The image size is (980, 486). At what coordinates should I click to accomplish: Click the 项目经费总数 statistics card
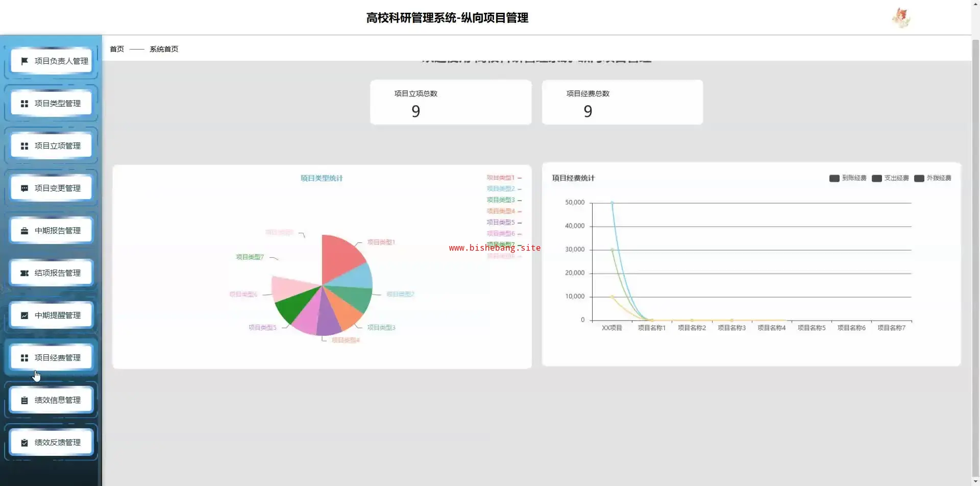(622, 102)
